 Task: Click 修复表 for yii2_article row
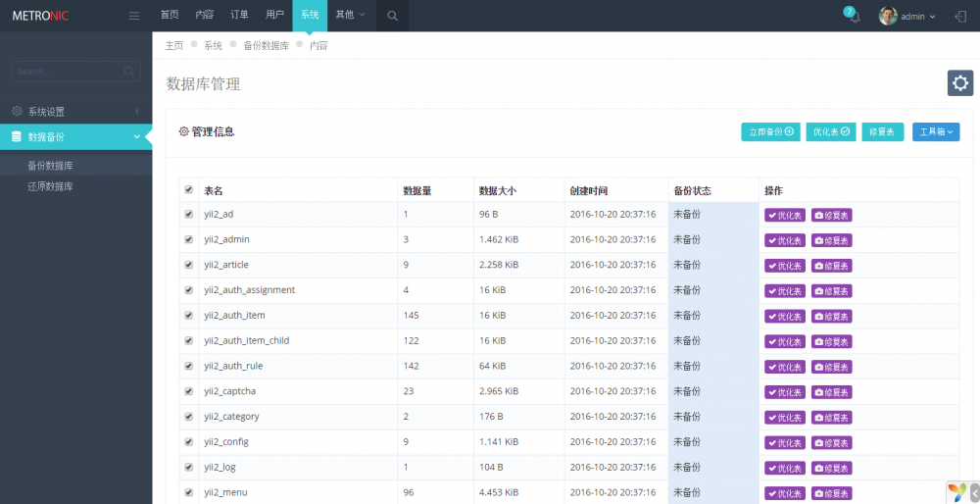point(832,266)
